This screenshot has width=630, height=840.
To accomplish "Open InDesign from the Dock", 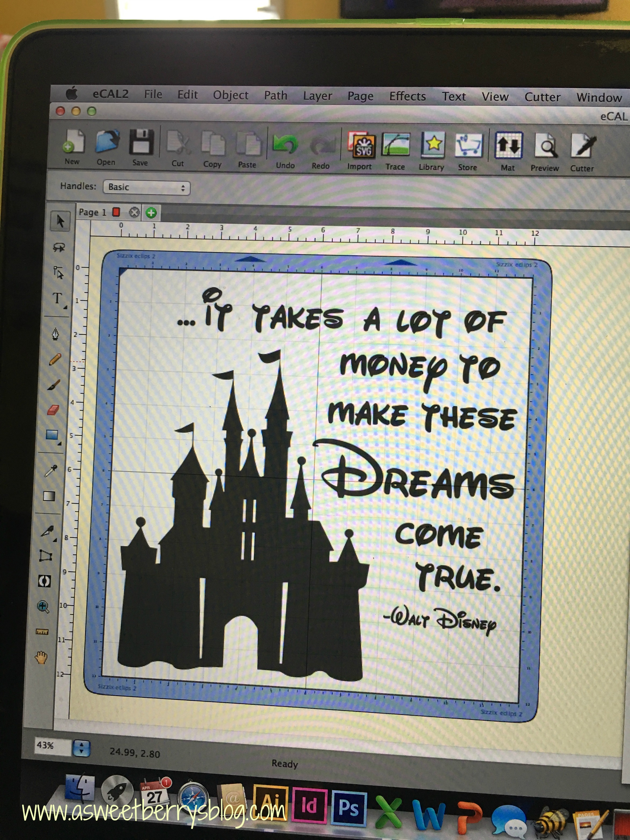I will click(x=309, y=805).
